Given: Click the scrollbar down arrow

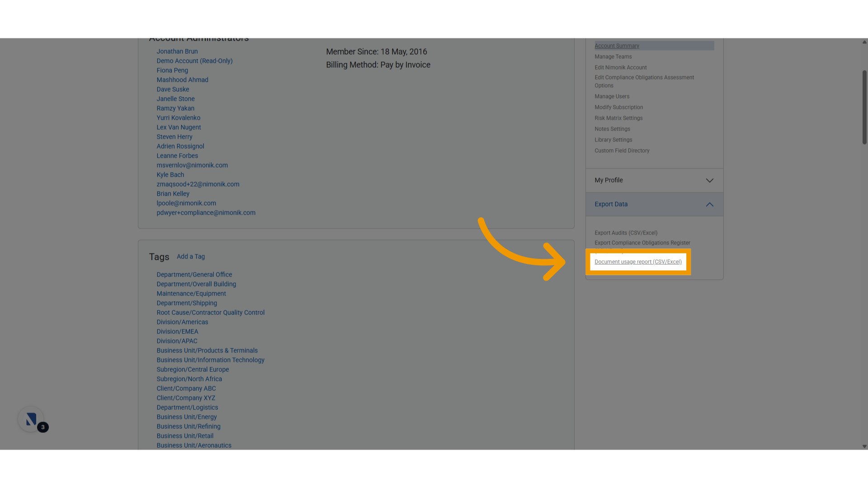Looking at the screenshot, I should (864, 446).
